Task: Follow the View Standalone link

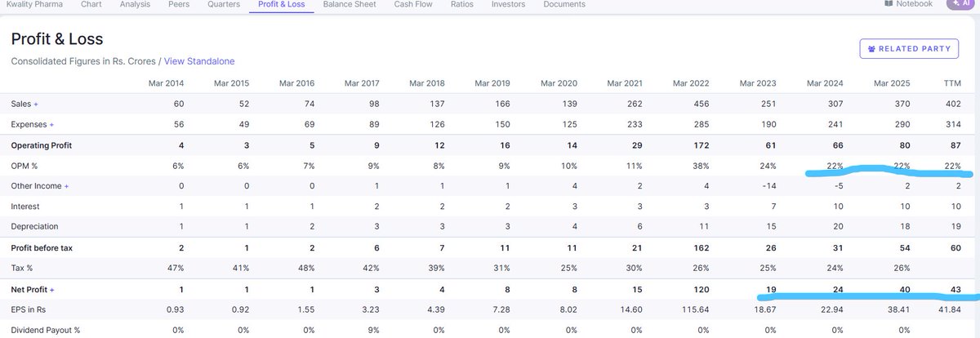Action: [x=199, y=61]
